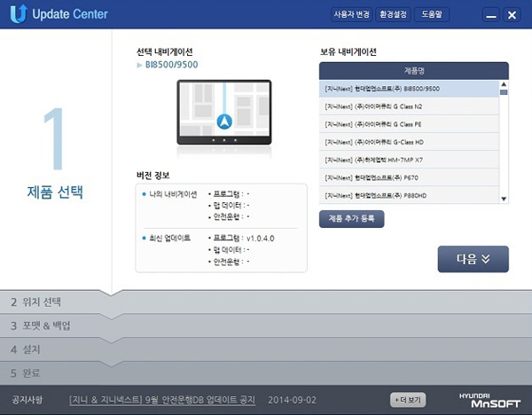Click the product list scroll-up arrow
This screenshot has height=415, width=532.
[504, 84]
